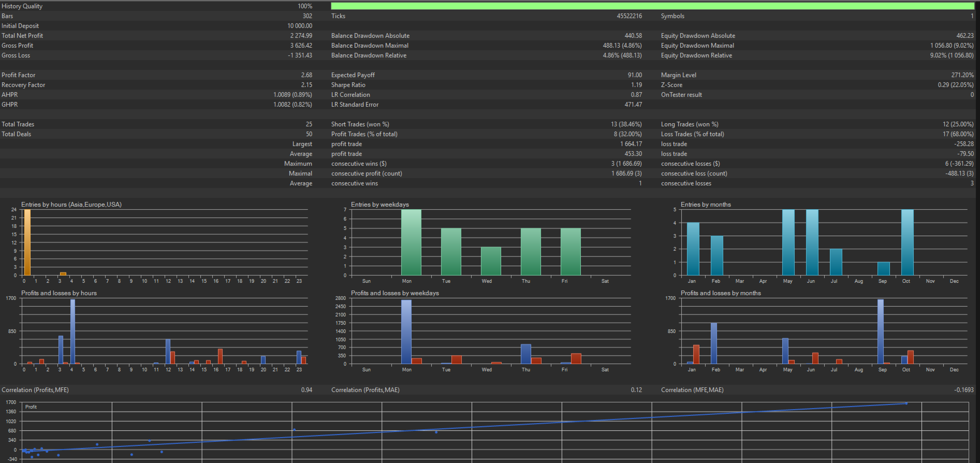Click the Sharpe Ratio value 1.19
980x463 pixels.
636,85
